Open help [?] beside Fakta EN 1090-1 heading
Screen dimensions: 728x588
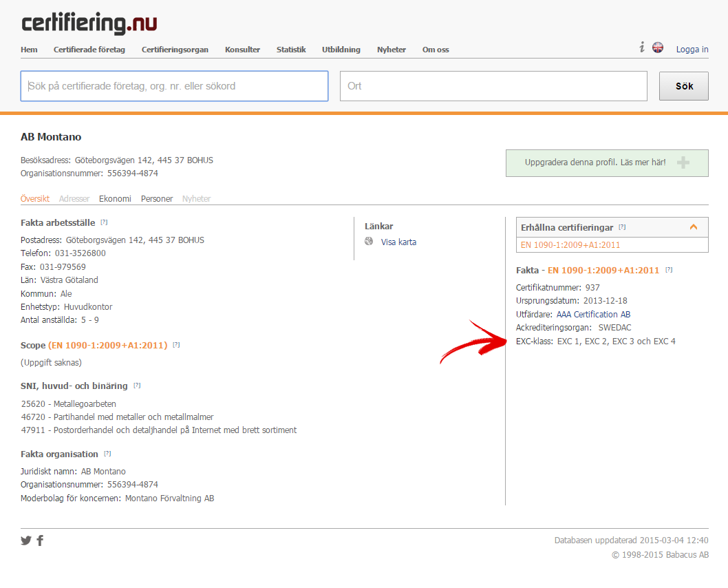pyautogui.click(x=669, y=270)
